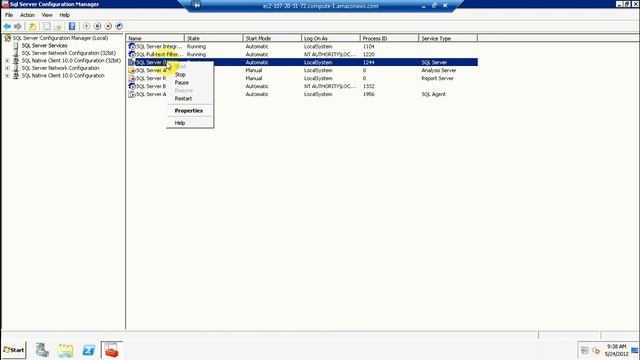The image size is (640, 360).
Task: Click the pin icon on remote connection bar
Action: coord(197,5)
